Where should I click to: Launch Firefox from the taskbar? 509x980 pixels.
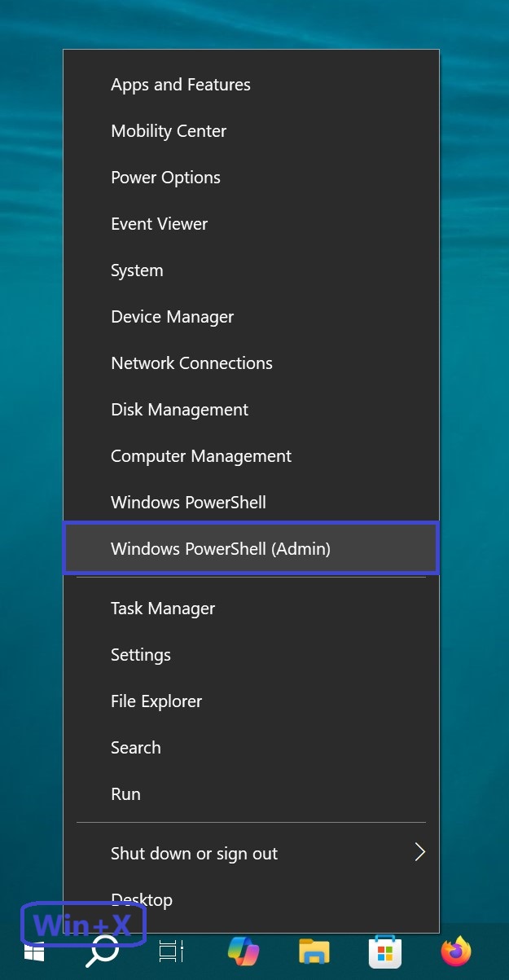pos(455,951)
